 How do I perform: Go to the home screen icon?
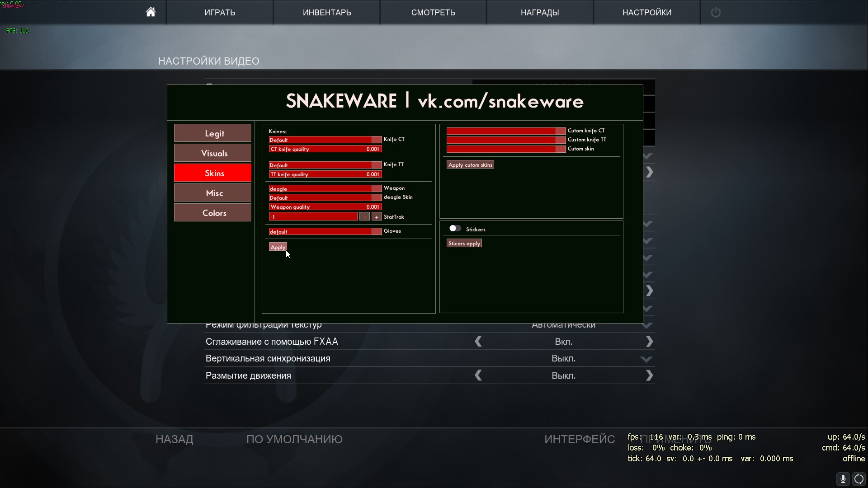151,12
